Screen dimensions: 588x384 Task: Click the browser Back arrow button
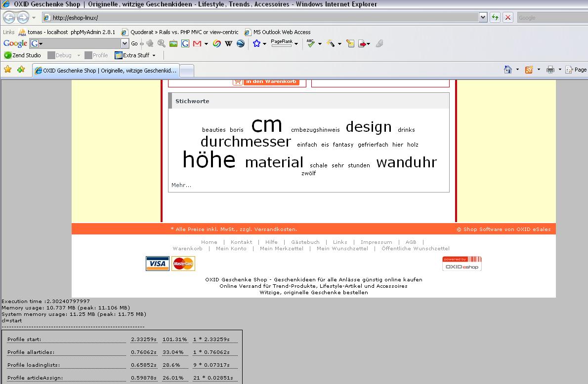pos(9,18)
